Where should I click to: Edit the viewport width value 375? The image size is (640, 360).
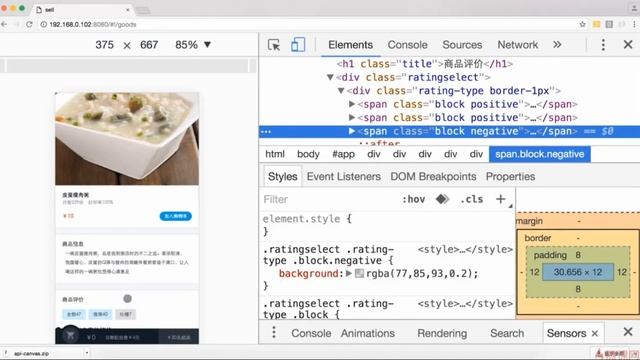(104, 44)
